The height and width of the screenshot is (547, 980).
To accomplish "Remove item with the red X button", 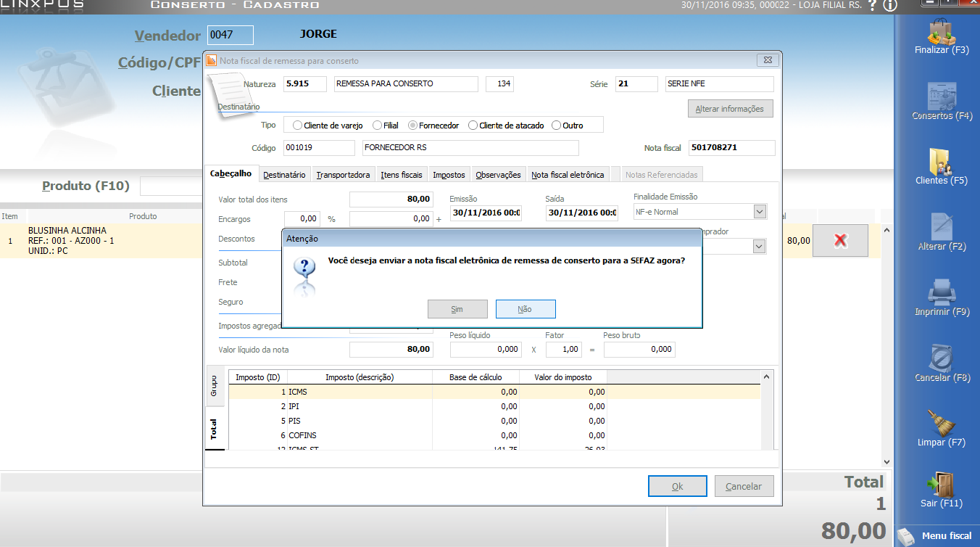I will (x=840, y=241).
